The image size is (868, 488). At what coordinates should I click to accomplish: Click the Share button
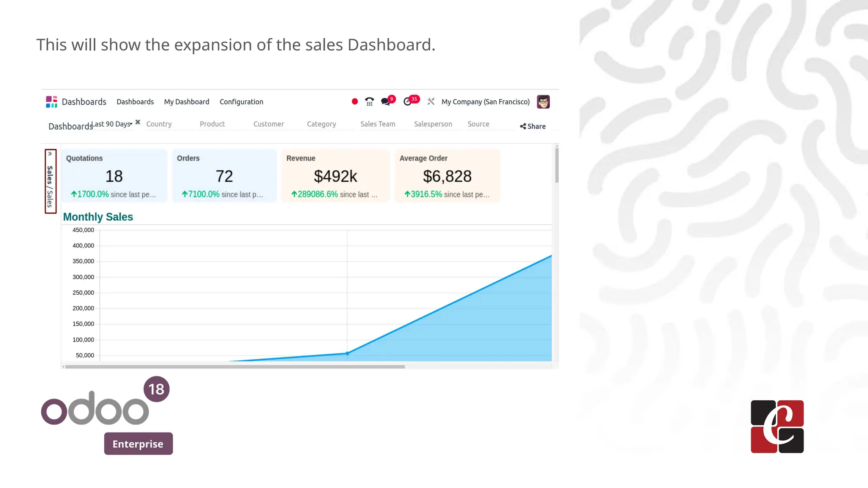point(533,126)
